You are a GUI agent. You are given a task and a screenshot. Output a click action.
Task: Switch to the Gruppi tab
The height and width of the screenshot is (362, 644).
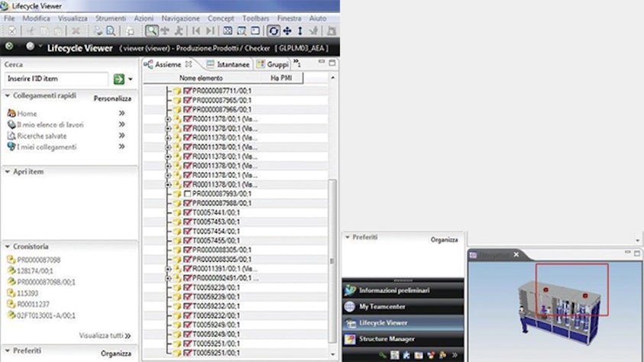tap(273, 64)
